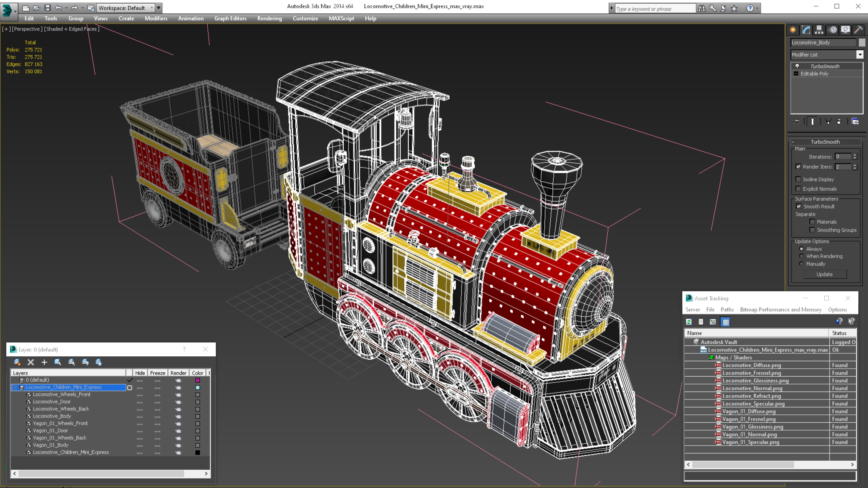Open the Undo history dropdown arrow
Screen dimensions: 868x488
[66, 8]
